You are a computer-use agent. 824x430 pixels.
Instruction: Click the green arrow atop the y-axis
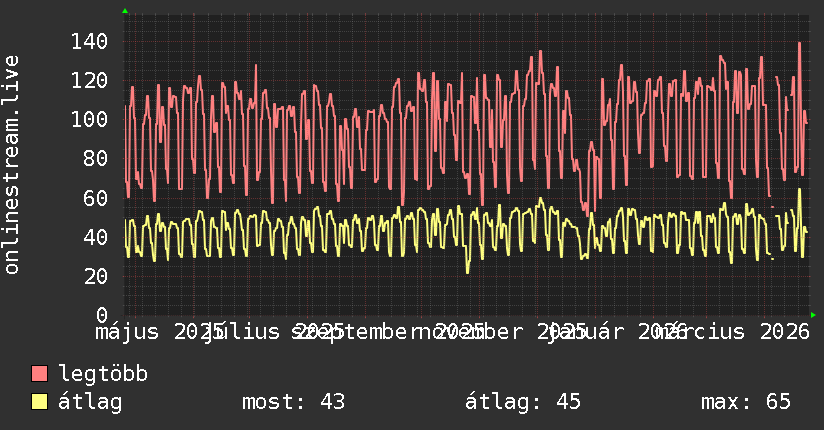125,11
